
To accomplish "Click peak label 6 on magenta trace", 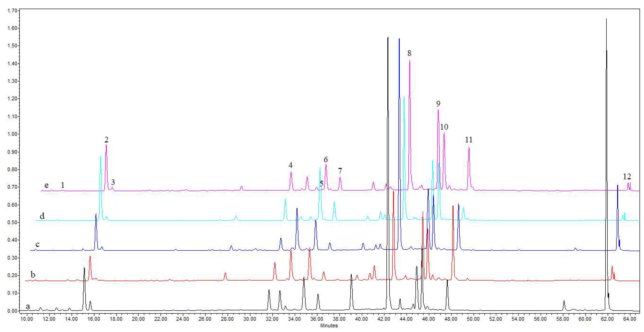I will pyautogui.click(x=325, y=159).
